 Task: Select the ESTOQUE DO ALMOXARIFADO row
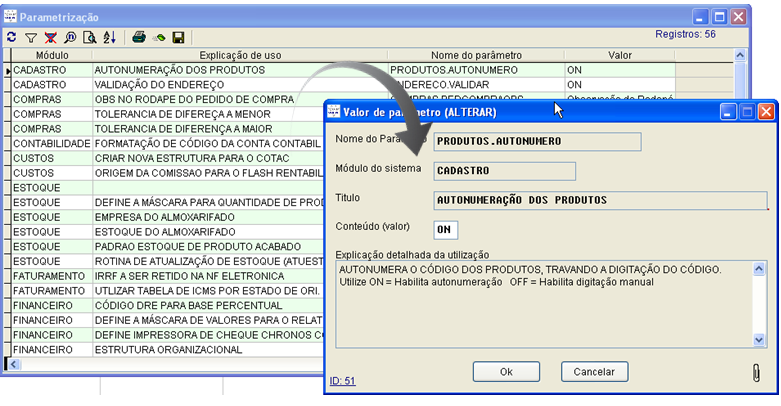pos(165,232)
